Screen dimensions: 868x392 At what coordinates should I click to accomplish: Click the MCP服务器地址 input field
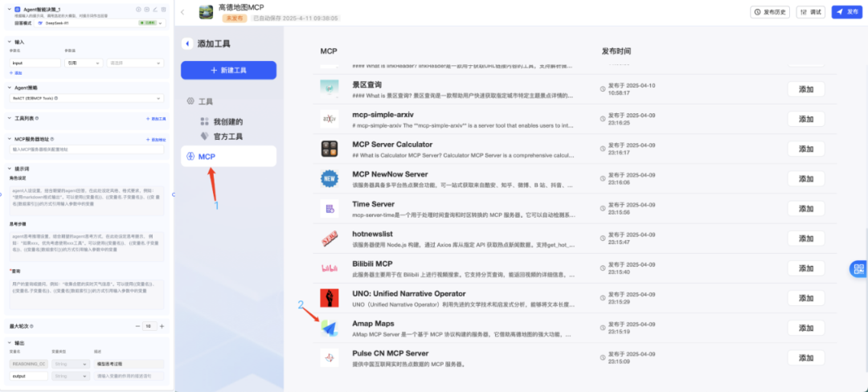point(87,149)
